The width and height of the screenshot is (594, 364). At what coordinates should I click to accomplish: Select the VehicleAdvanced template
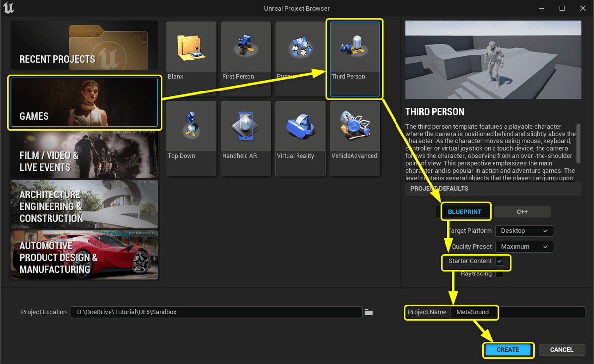coord(354,138)
